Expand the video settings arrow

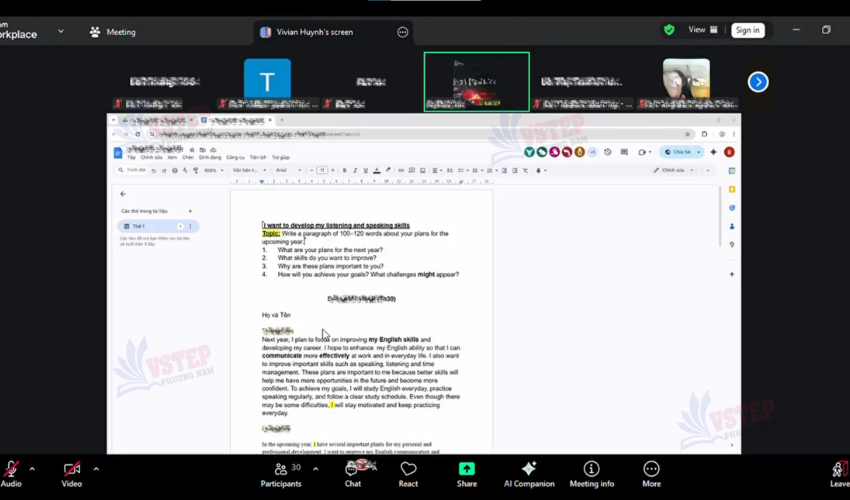[96, 468]
